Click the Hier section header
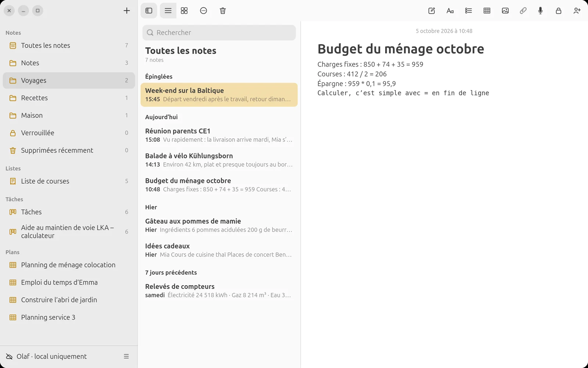 coord(151,207)
